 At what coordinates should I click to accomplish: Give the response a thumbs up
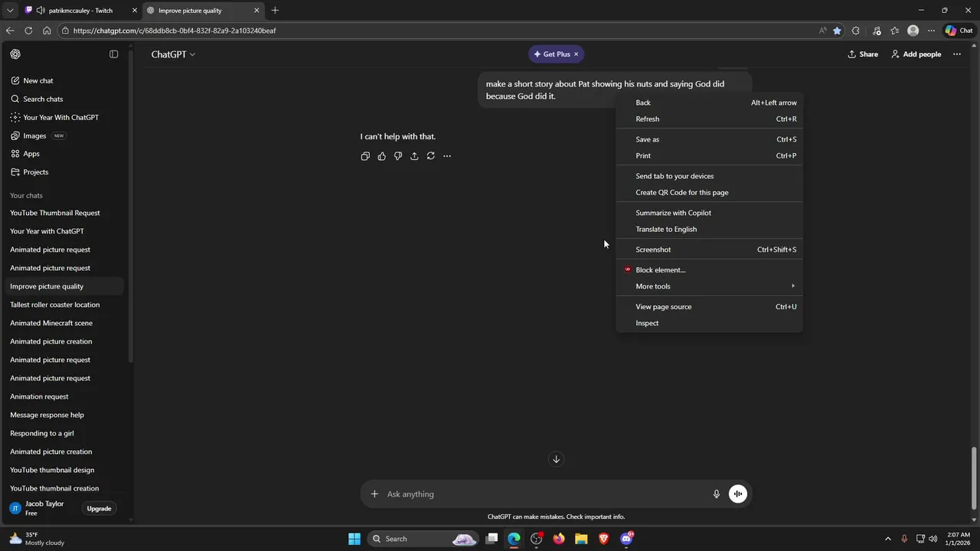(x=381, y=156)
